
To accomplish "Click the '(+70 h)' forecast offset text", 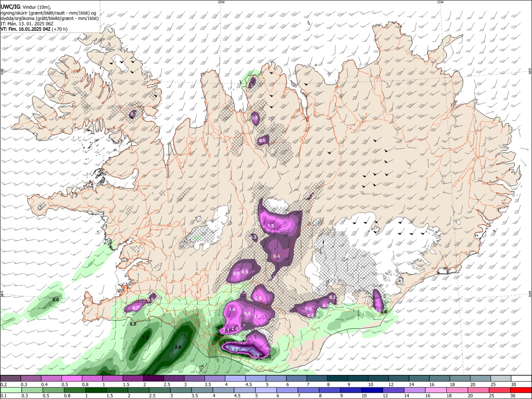I will click(x=60, y=29).
